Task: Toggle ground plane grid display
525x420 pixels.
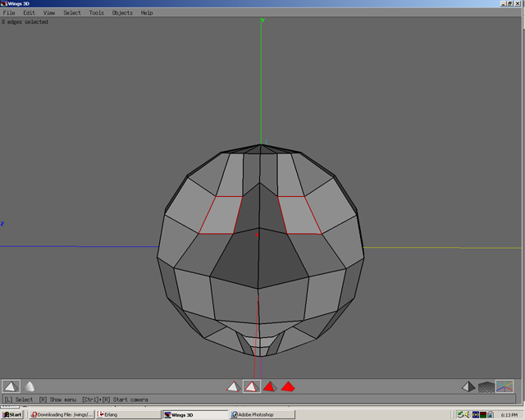Action: tap(486, 386)
